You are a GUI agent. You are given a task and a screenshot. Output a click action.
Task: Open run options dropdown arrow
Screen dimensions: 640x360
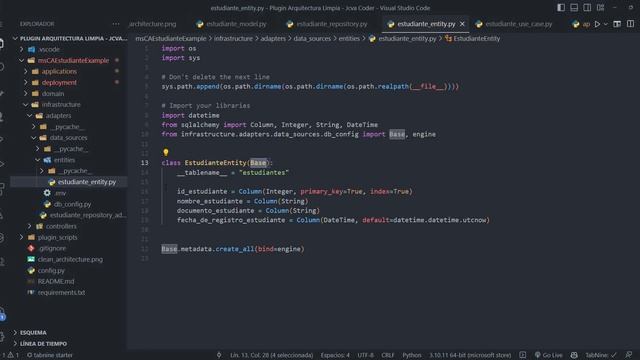606,24
